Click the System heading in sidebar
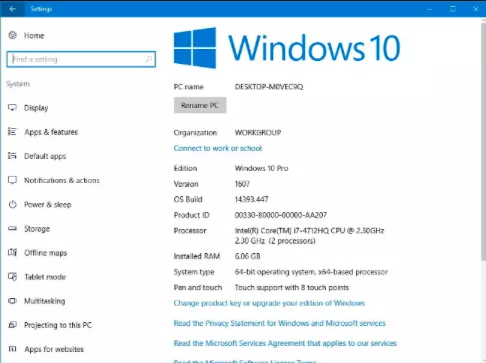 pos(18,84)
